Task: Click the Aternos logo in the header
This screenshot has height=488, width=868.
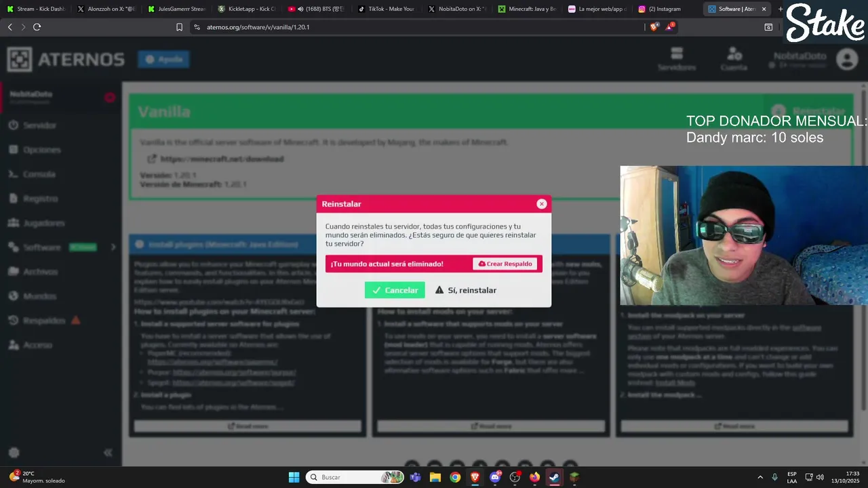Action: coord(66,60)
